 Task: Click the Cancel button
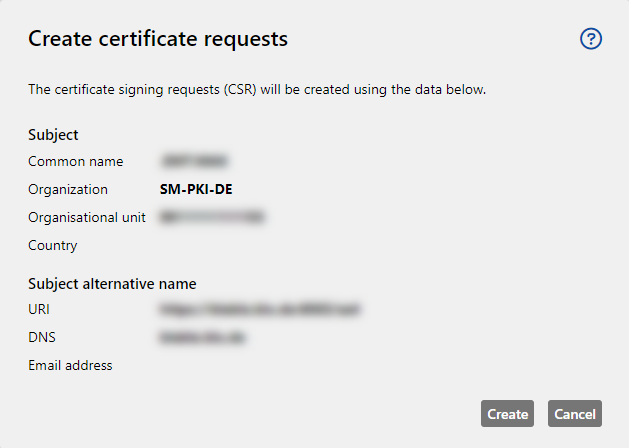tap(575, 414)
